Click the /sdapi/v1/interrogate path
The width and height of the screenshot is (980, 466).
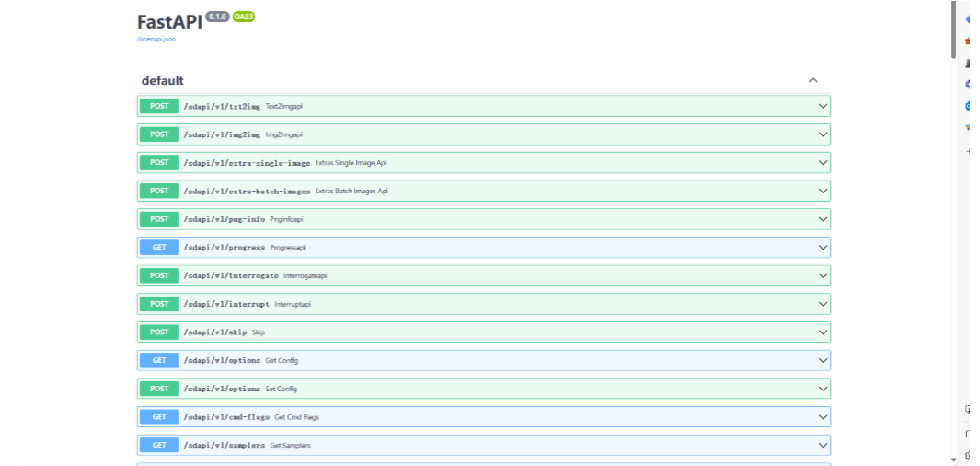coord(231,276)
